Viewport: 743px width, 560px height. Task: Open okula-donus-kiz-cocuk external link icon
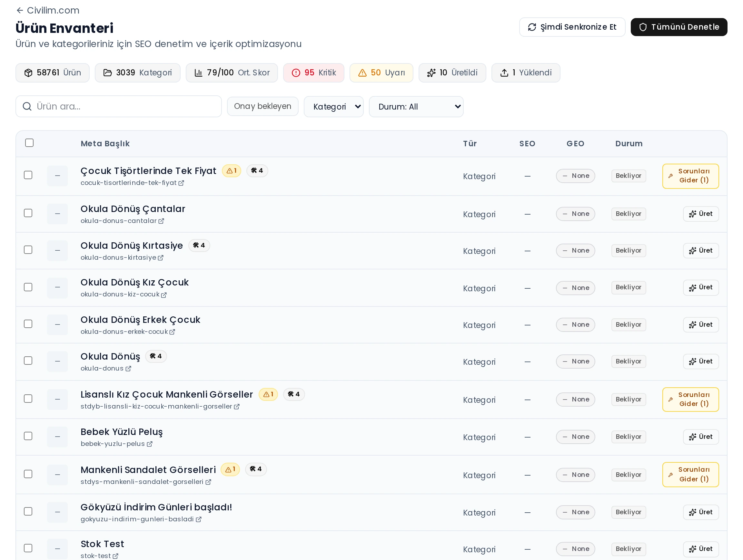(164, 295)
